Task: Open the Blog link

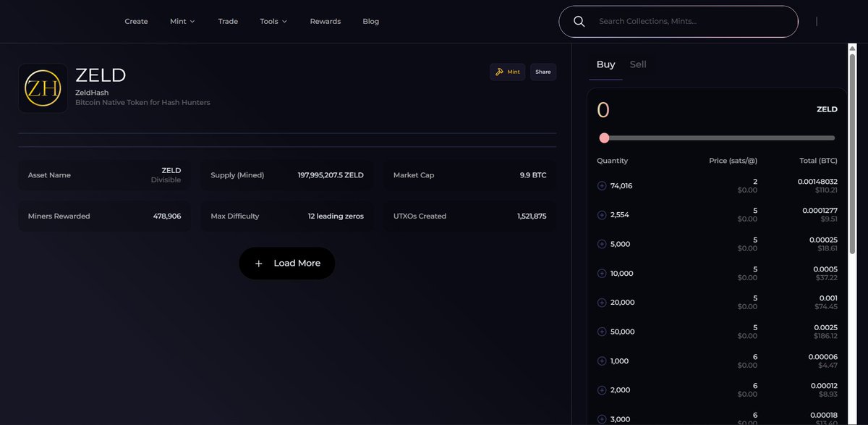Action: pyautogui.click(x=371, y=21)
